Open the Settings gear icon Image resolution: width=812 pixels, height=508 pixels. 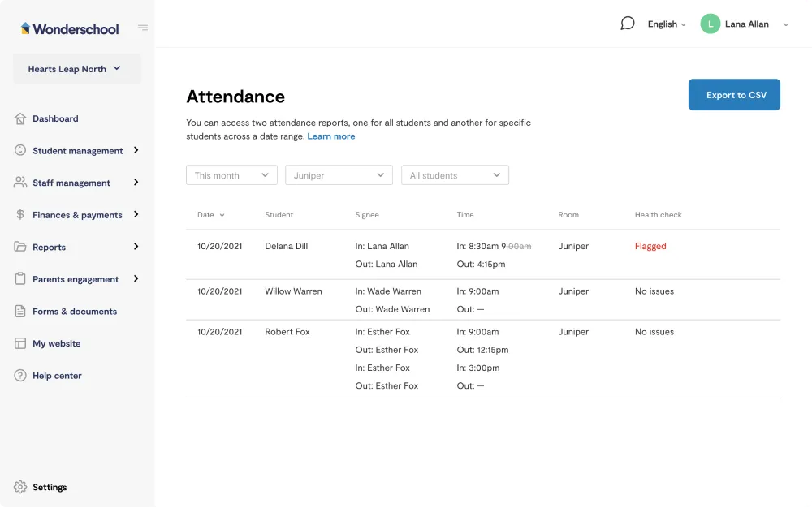[20, 487]
